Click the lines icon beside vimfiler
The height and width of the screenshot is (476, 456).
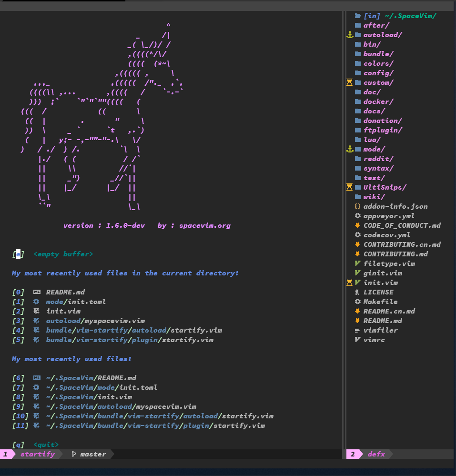coord(357,330)
